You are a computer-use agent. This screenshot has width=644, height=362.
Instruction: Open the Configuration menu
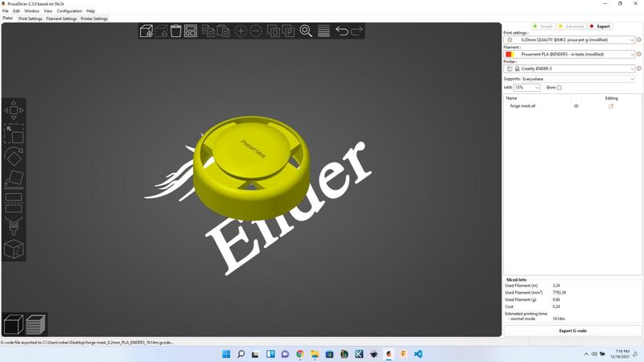[x=69, y=11]
